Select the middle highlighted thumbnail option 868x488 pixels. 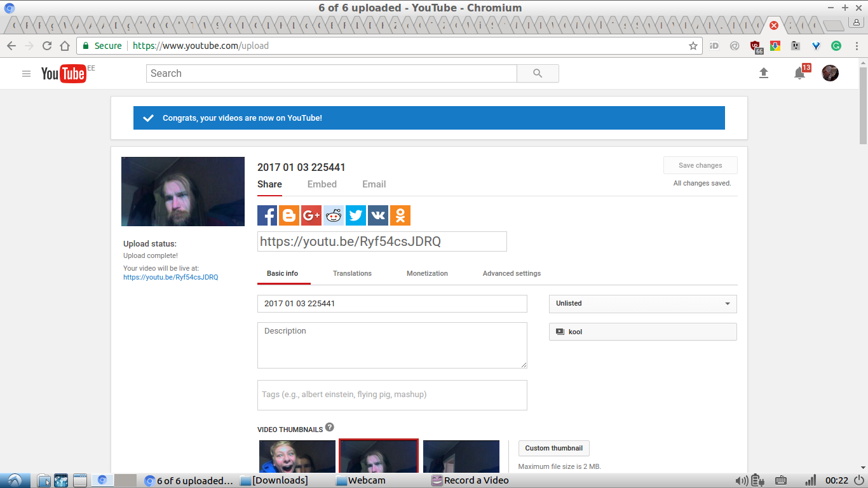(x=379, y=456)
